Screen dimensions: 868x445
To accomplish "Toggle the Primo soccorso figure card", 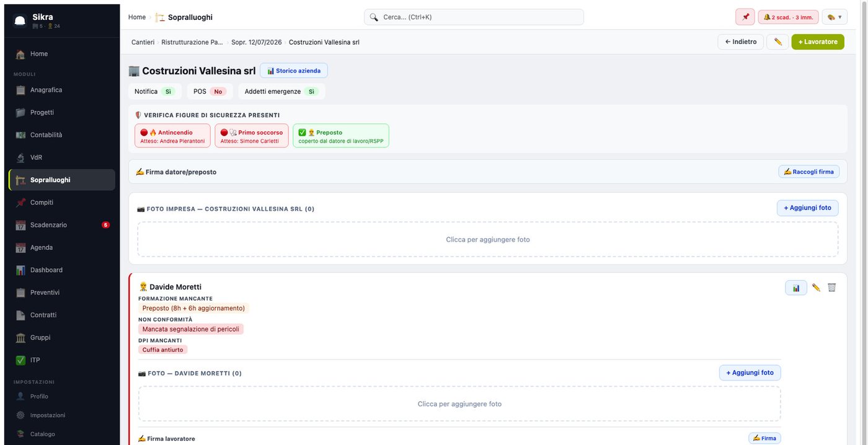I will (252, 136).
